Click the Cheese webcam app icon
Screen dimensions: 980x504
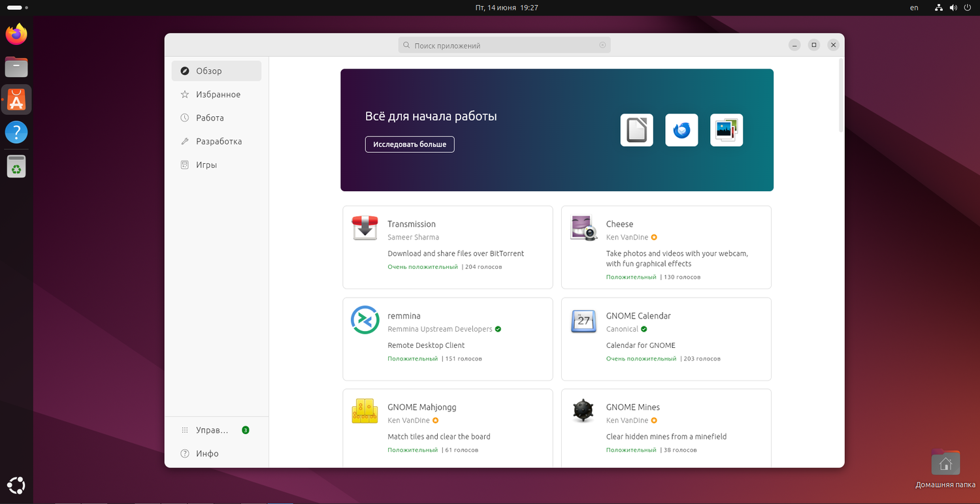[x=583, y=228]
